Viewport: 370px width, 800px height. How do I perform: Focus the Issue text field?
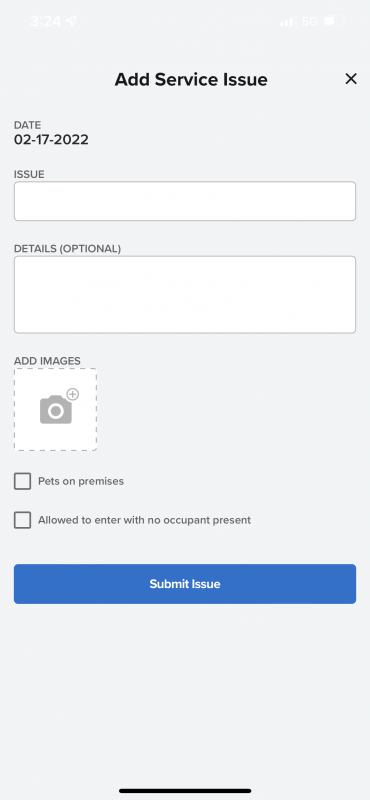(x=185, y=201)
